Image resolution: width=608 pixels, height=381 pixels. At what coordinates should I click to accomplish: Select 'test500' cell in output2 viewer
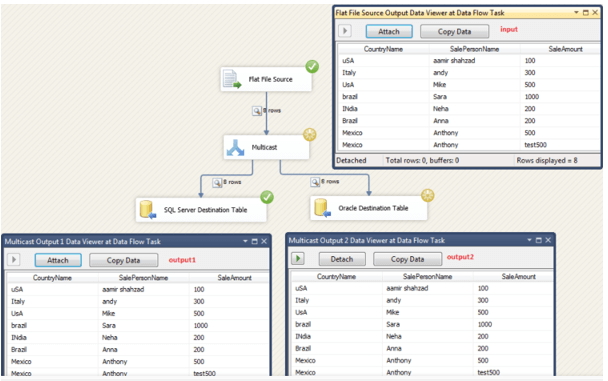click(513, 372)
